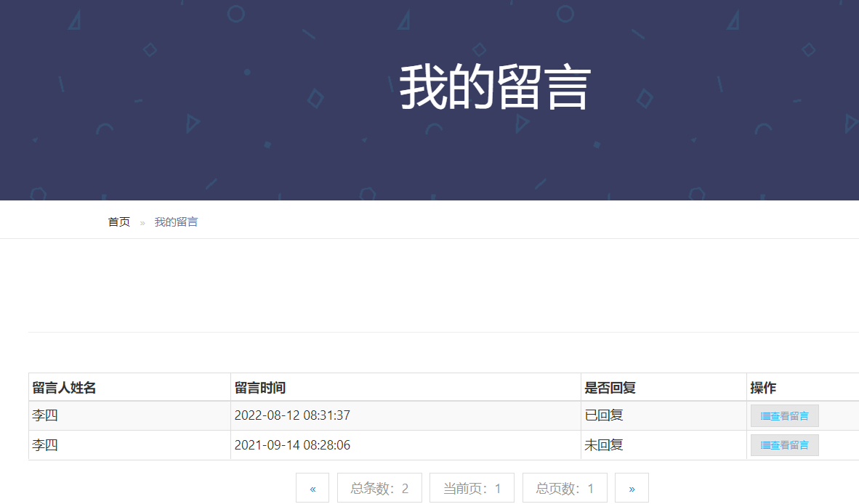Viewport: 859px width, 504px height.
Task: Select 李四 in the 2021 message row
Action: tap(41, 444)
